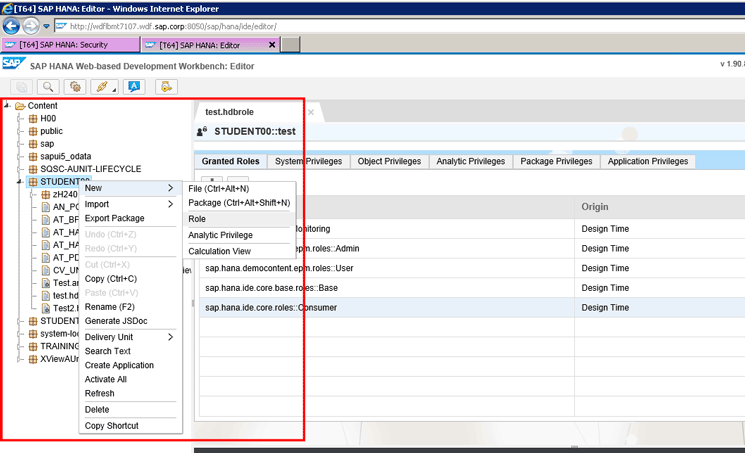Choose Calculation View in the submenu
745x453 pixels.
(239, 251)
